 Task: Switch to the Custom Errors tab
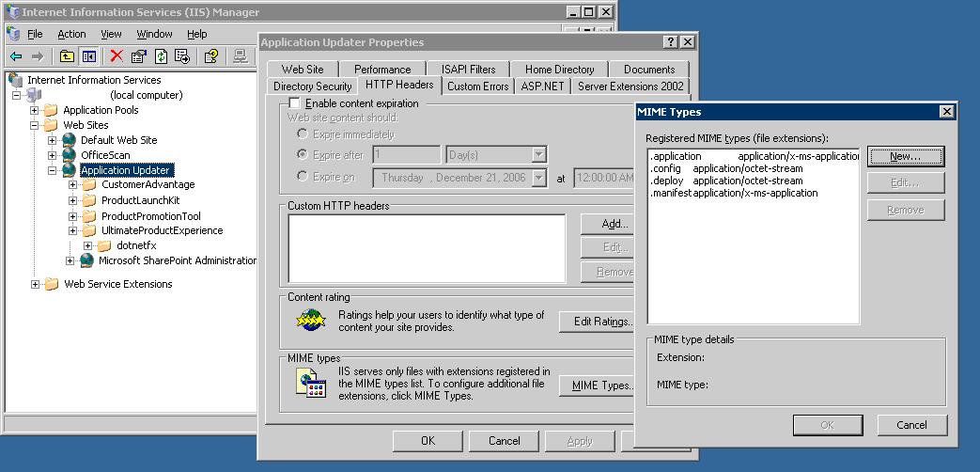coord(478,87)
